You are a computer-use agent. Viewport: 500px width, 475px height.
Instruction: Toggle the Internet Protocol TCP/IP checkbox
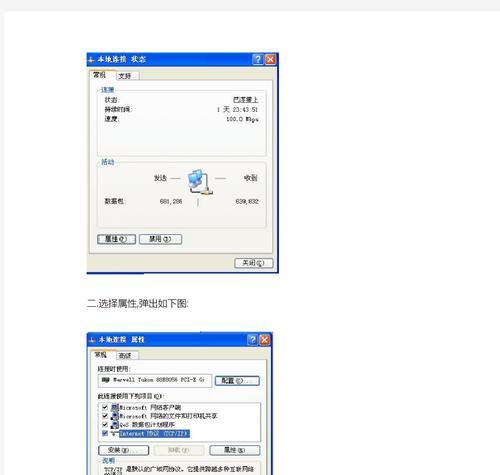coord(105,433)
